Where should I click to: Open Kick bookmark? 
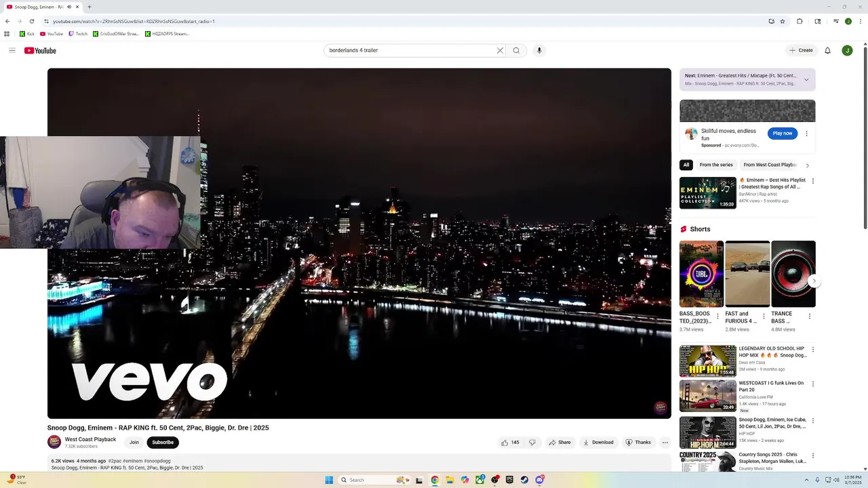pyautogui.click(x=27, y=34)
